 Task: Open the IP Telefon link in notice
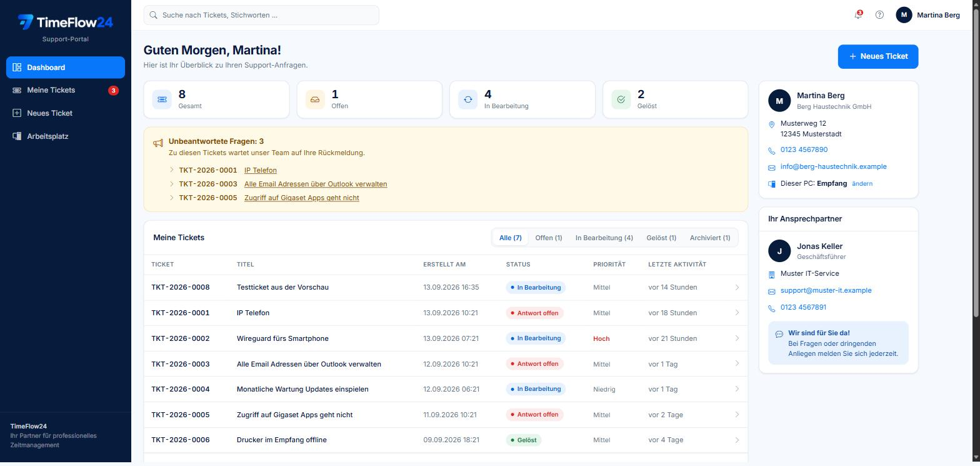click(x=261, y=170)
